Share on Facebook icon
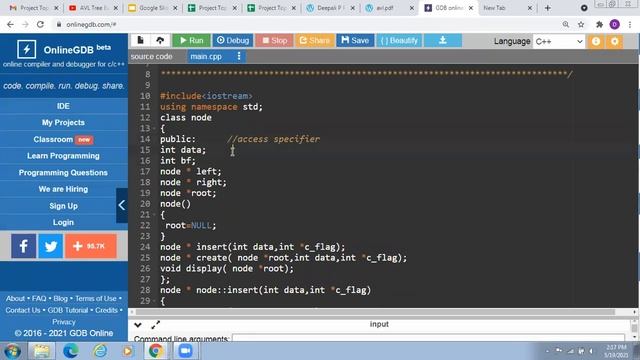The height and width of the screenshot is (360, 640). [24, 246]
